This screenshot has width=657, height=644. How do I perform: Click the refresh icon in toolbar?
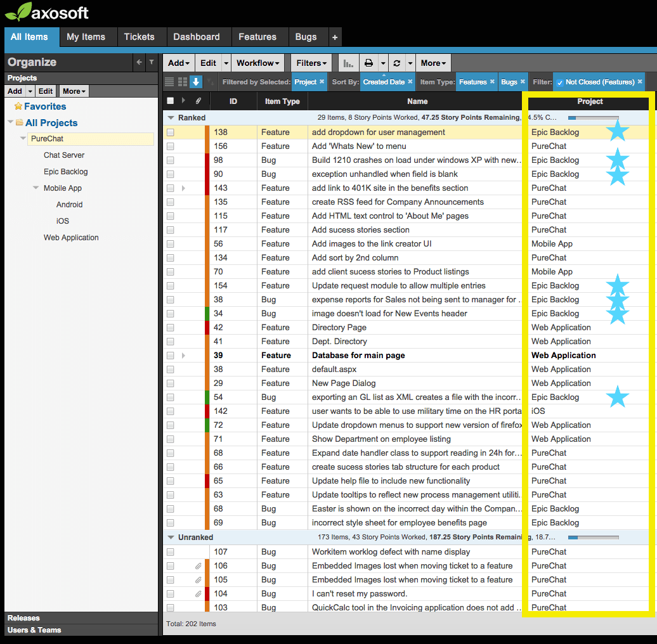[396, 63]
